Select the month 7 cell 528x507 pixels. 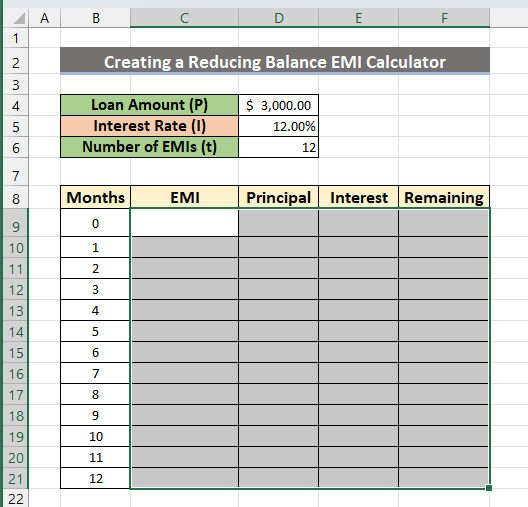tap(96, 373)
